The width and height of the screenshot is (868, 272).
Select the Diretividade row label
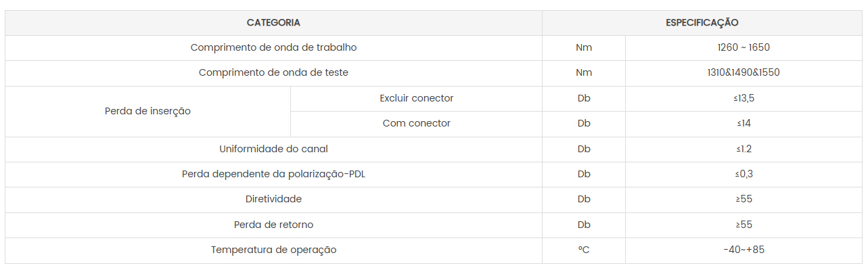tap(273, 200)
